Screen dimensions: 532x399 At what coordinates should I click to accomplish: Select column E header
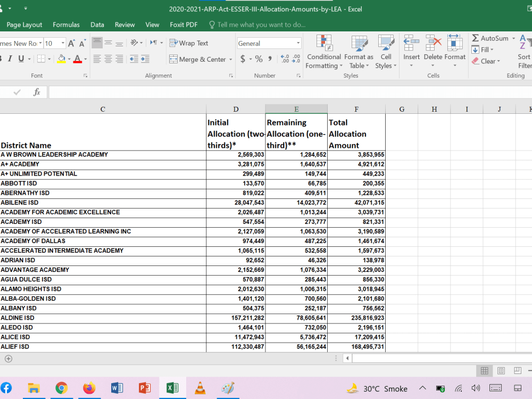(296, 109)
